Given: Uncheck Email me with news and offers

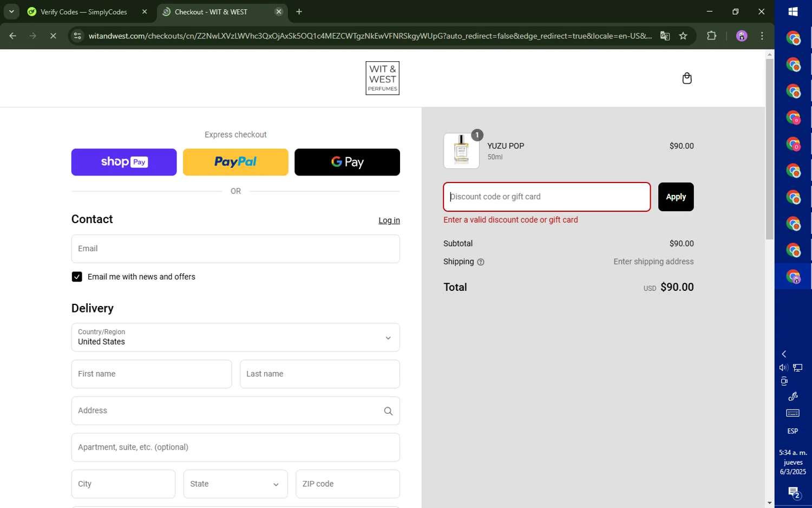Looking at the screenshot, I should point(77,277).
